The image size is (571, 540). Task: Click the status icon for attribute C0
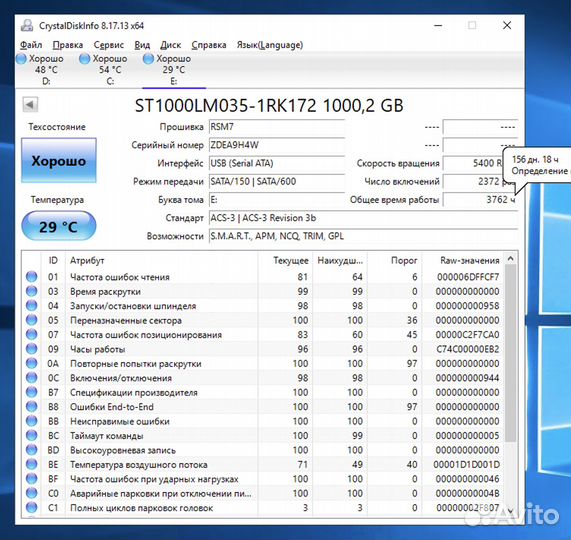(32, 493)
